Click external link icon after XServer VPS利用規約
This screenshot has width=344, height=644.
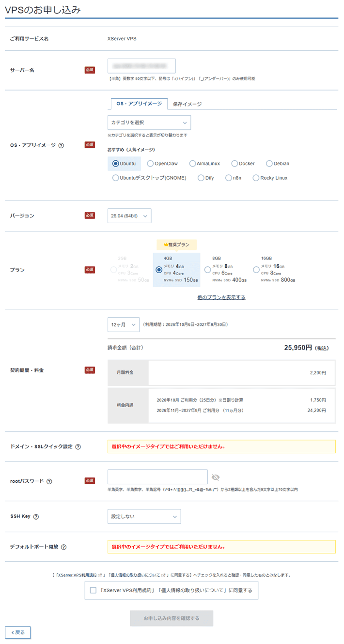[100, 575]
